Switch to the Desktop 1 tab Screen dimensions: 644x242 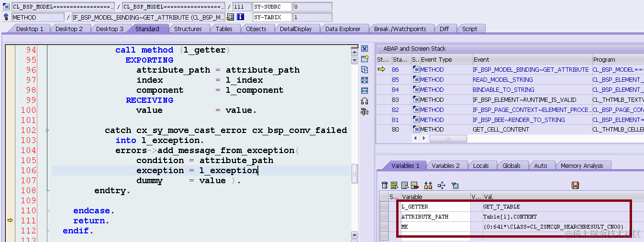tap(30, 29)
